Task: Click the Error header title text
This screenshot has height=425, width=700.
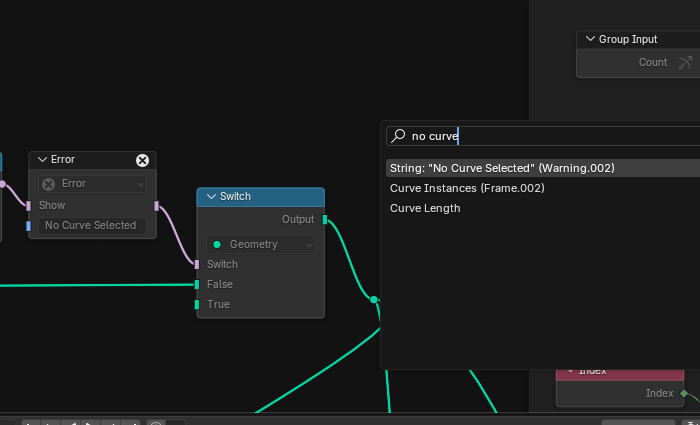Action: click(x=63, y=160)
